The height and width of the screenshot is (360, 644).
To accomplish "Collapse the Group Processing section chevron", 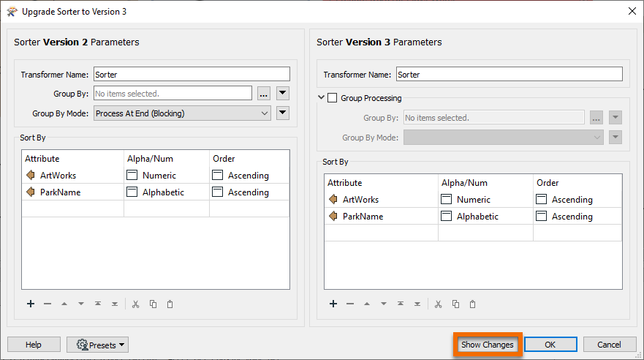I will point(322,98).
